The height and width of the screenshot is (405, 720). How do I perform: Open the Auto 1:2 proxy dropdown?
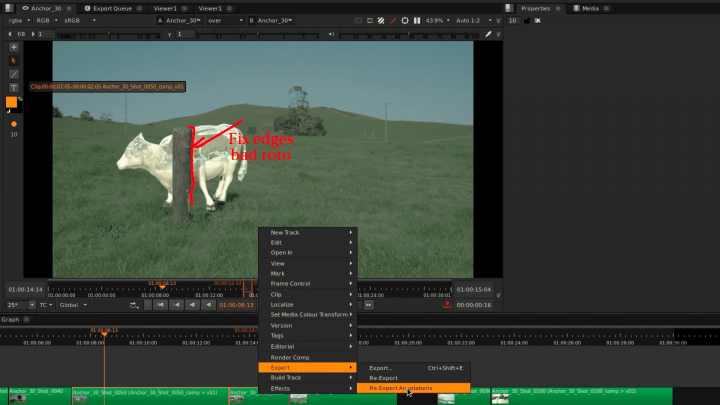pos(472,20)
